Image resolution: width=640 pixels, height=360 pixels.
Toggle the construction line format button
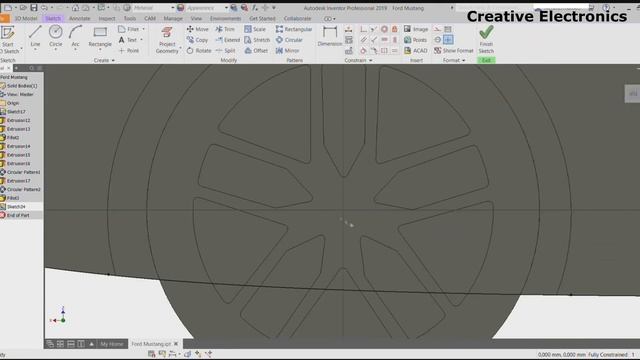437,29
